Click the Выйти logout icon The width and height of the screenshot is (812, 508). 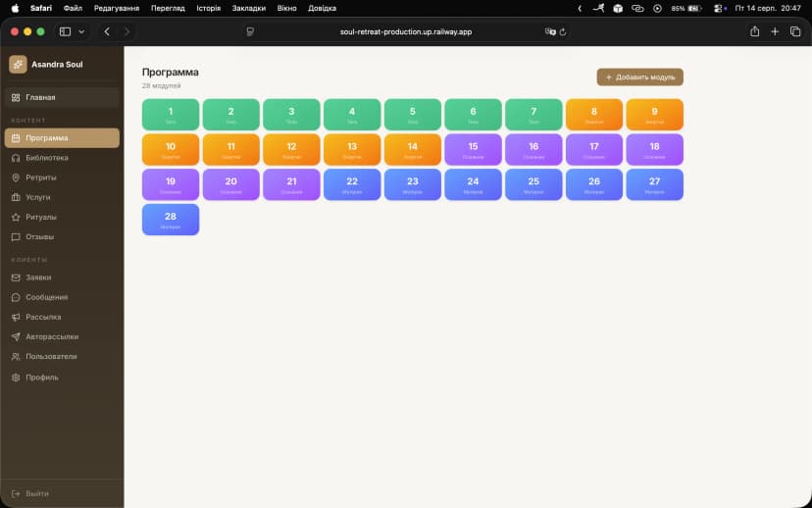pos(16,493)
